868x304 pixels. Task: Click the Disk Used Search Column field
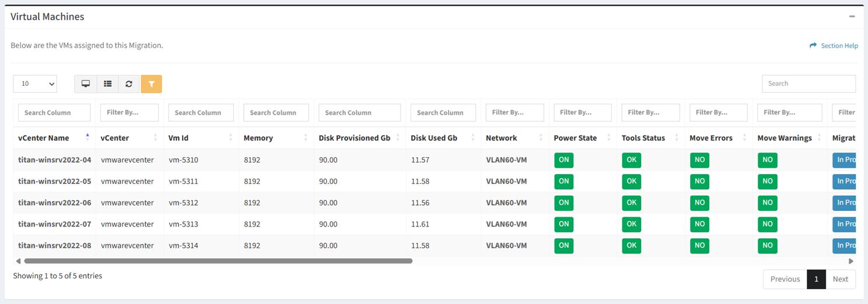click(443, 112)
